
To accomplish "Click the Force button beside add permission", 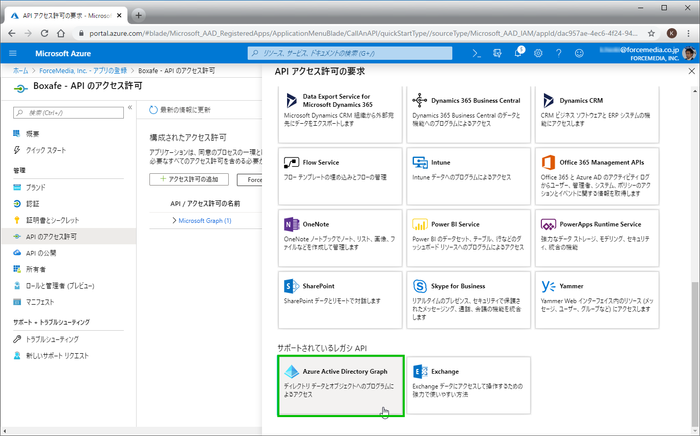I will click(250, 179).
